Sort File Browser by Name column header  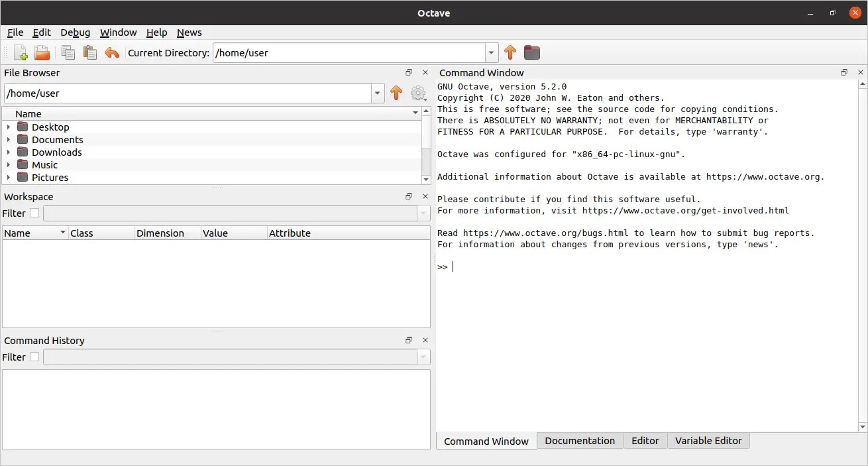point(211,113)
